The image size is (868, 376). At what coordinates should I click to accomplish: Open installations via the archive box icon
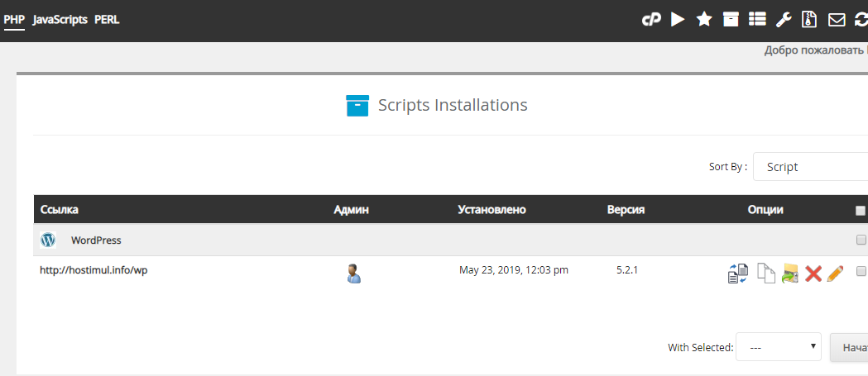[x=731, y=20]
